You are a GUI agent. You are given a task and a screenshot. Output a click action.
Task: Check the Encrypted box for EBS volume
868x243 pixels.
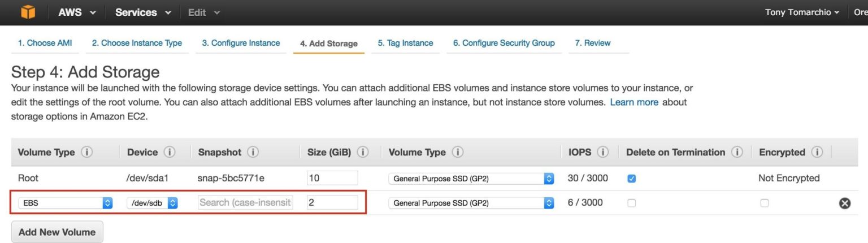(765, 203)
